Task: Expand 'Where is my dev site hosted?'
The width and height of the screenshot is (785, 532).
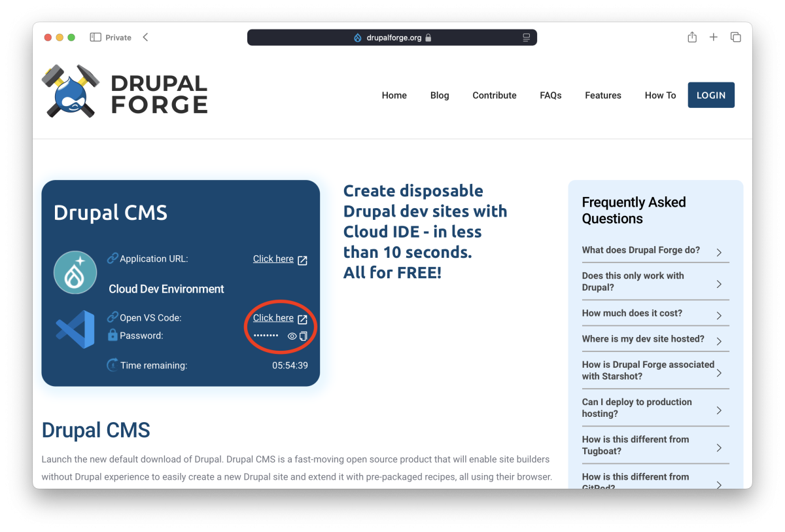Action: 655,340
